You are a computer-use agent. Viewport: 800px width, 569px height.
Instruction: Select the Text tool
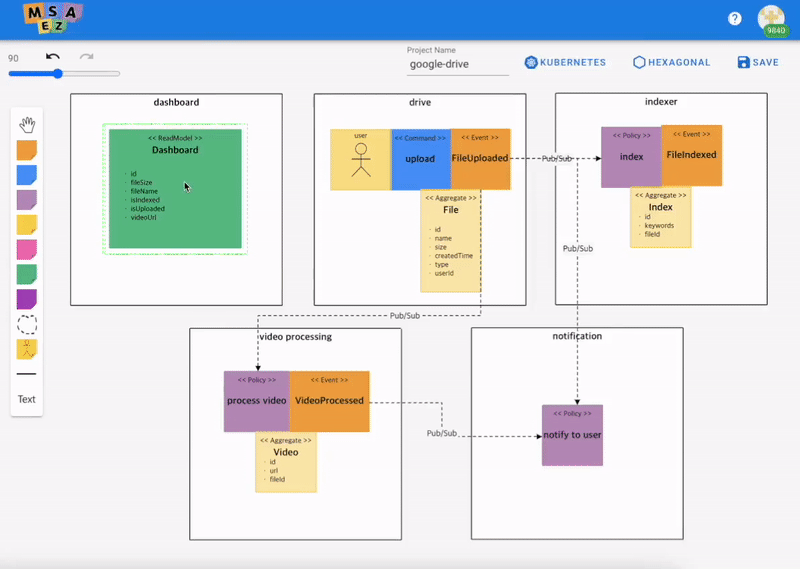(27, 399)
